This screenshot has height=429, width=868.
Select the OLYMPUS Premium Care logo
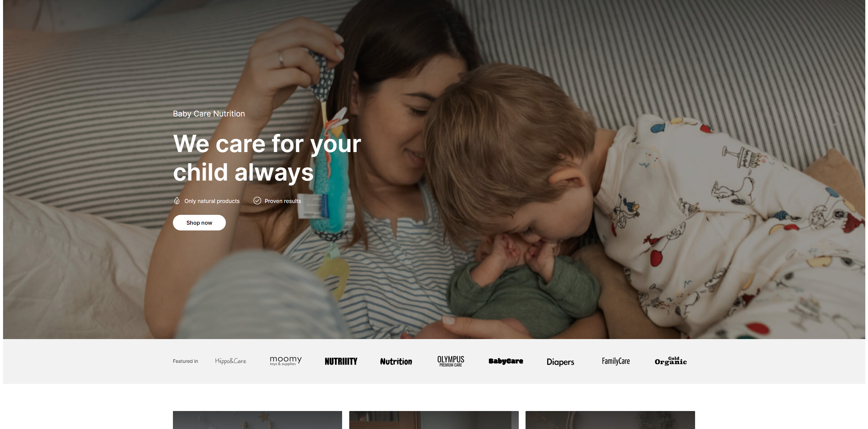(451, 361)
